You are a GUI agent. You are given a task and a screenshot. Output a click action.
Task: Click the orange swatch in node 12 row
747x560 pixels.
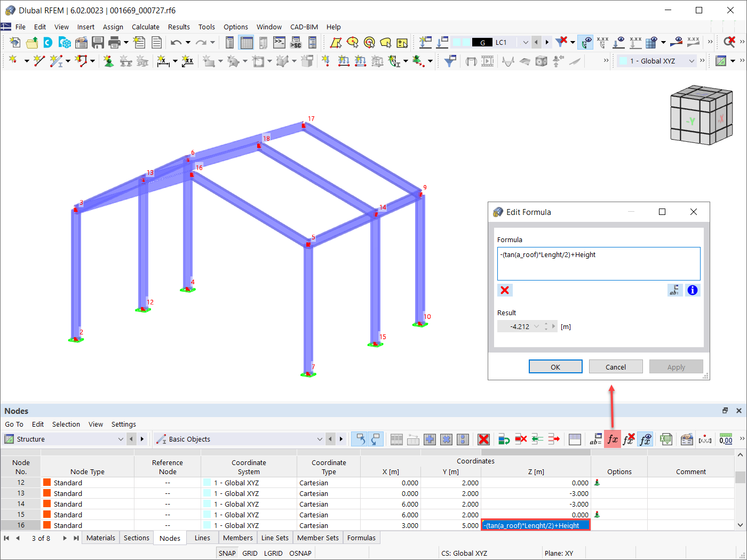point(47,483)
